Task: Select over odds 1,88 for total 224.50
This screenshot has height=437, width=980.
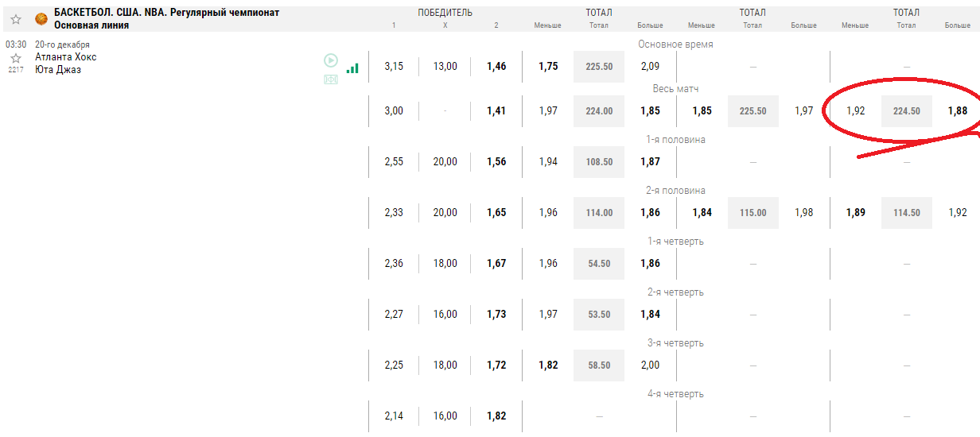Action: (x=957, y=111)
